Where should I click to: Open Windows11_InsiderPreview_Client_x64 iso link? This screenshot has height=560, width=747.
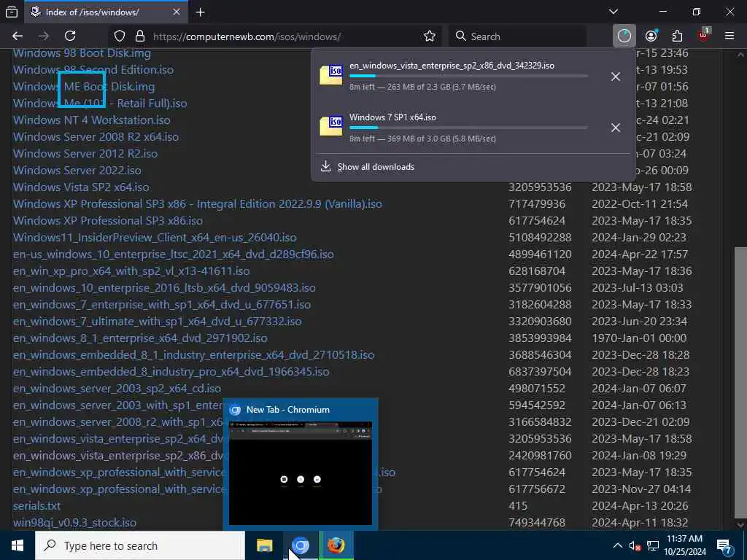155,237
